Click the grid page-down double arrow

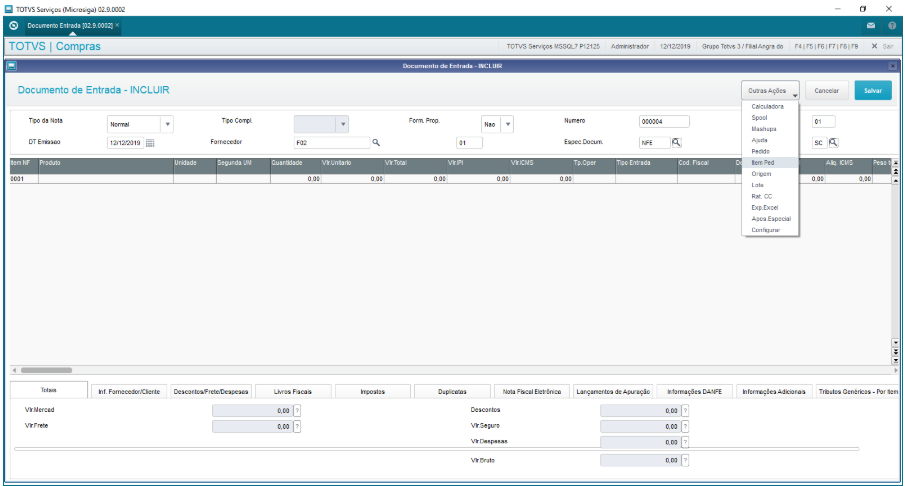coord(896,352)
